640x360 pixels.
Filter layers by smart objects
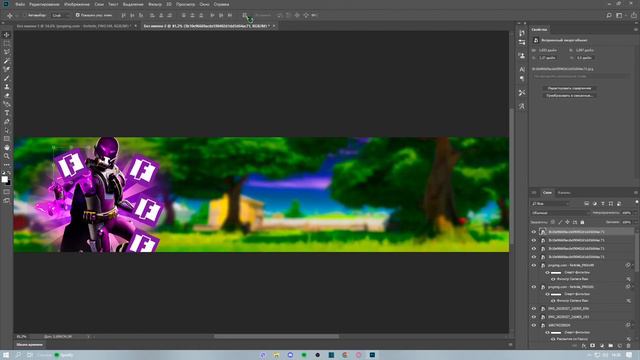tap(619, 203)
